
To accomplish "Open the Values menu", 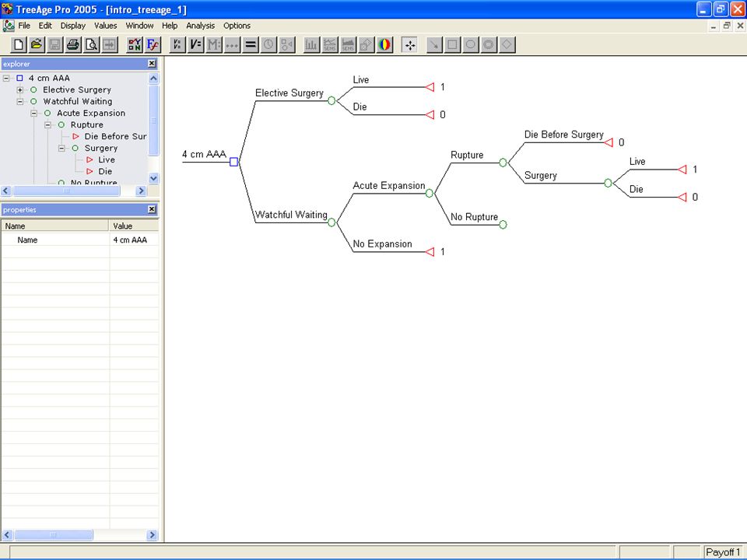I will click(105, 26).
